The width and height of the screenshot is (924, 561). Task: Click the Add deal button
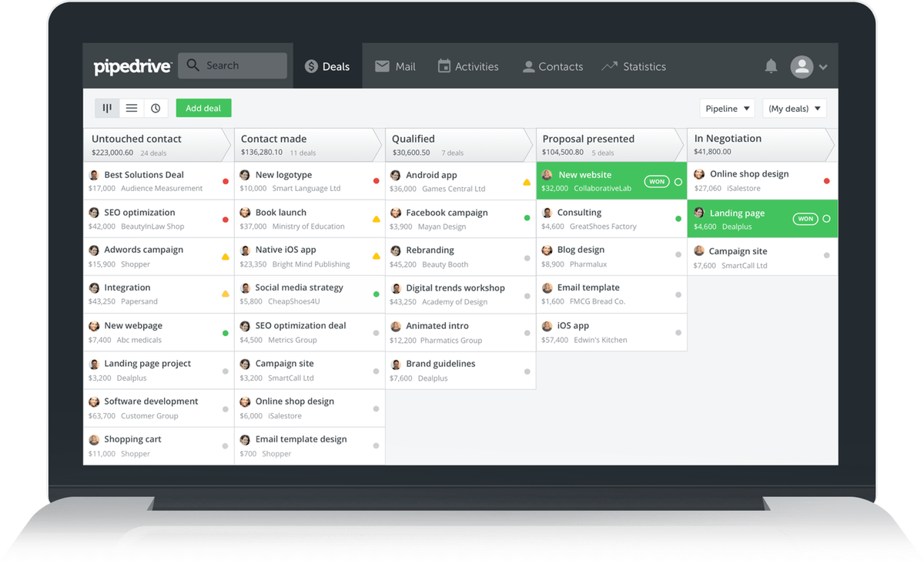coord(203,109)
